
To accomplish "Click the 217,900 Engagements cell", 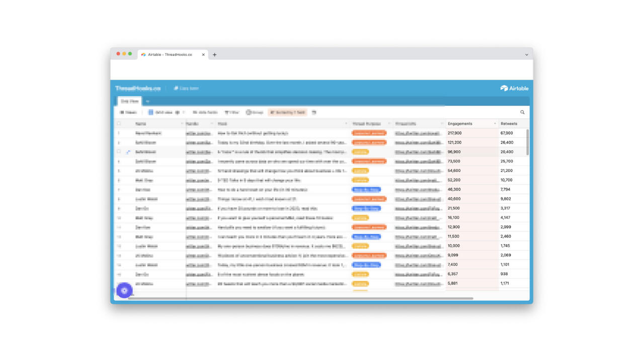I will click(x=471, y=133).
